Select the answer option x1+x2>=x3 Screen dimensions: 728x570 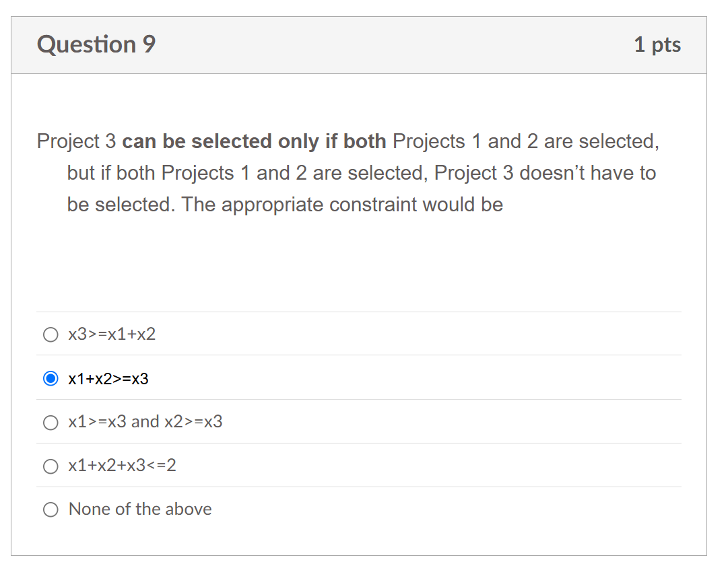[x=109, y=378]
